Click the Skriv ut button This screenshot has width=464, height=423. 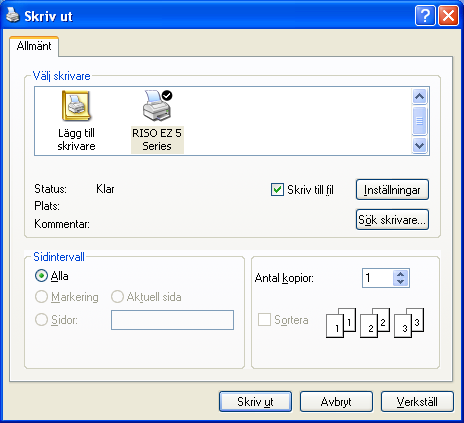pyautogui.click(x=255, y=402)
